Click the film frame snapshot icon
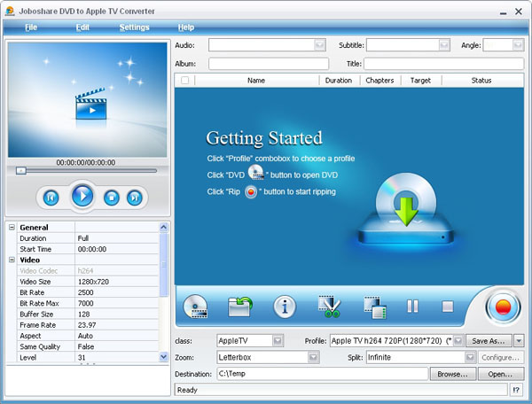Viewport: 532px width, 404px height. pos(374,307)
